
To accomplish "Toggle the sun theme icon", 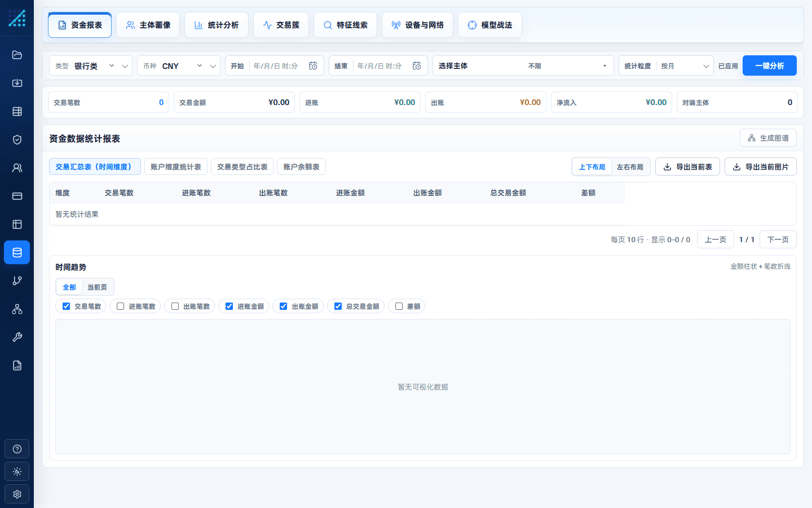I will 17,471.
